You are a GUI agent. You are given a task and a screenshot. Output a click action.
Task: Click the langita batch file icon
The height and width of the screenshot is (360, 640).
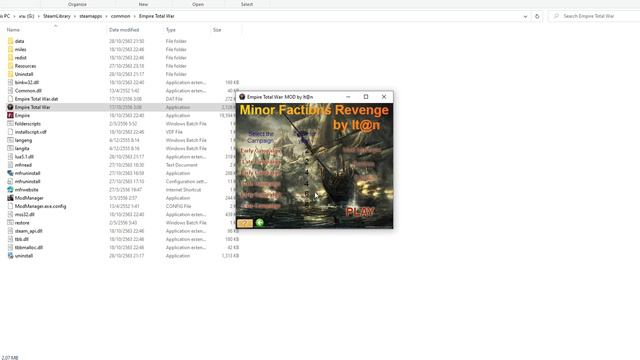[10, 148]
